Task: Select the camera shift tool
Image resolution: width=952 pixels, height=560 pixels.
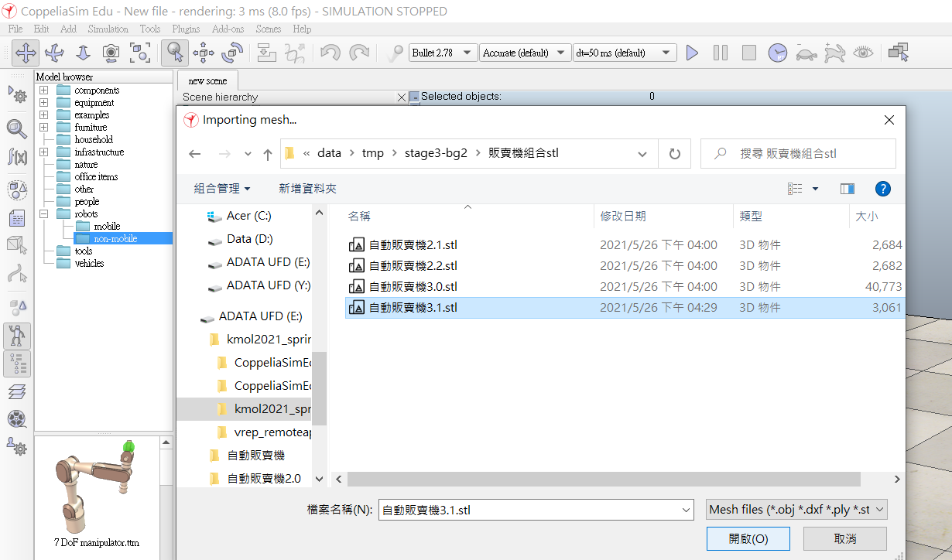Action: pos(83,53)
